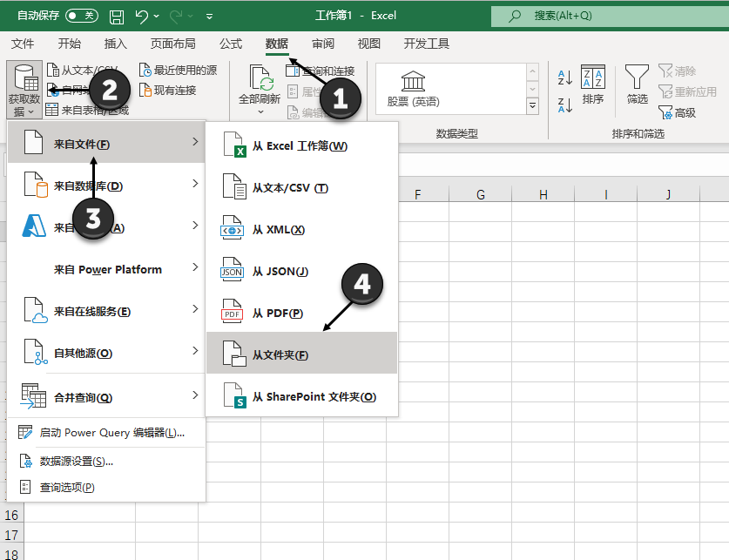Switch to the 插入 (Insert) tab
729x560 pixels.
coord(115,44)
